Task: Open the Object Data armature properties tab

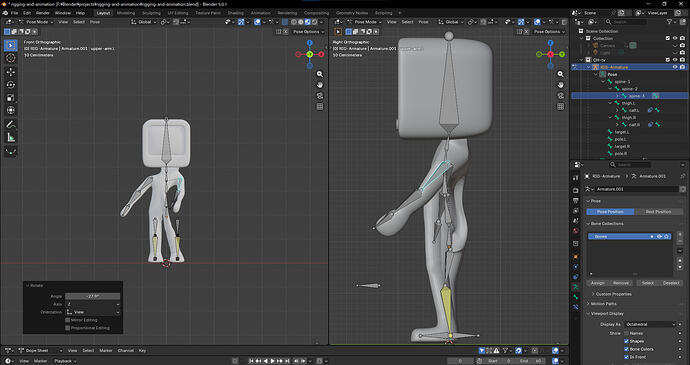Action: pos(576,287)
